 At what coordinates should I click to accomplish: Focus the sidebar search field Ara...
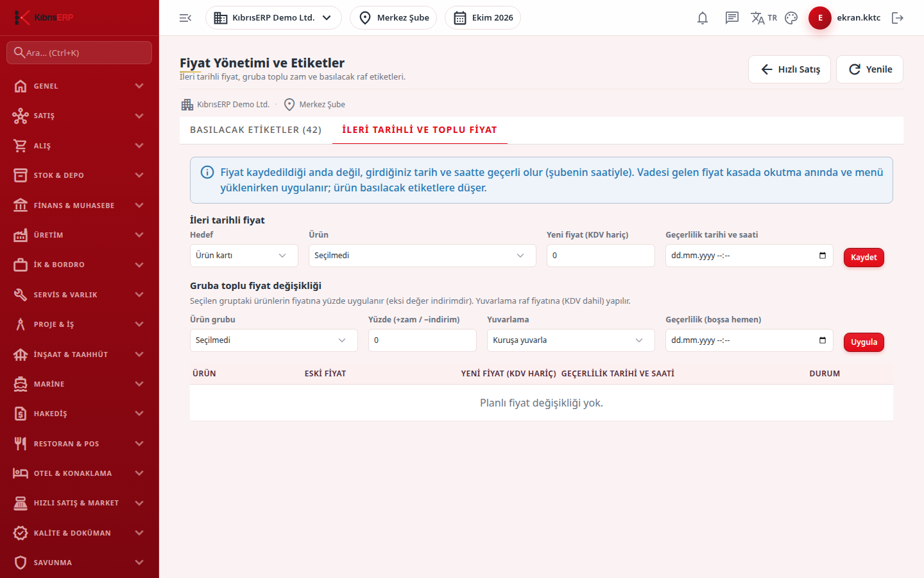point(80,53)
